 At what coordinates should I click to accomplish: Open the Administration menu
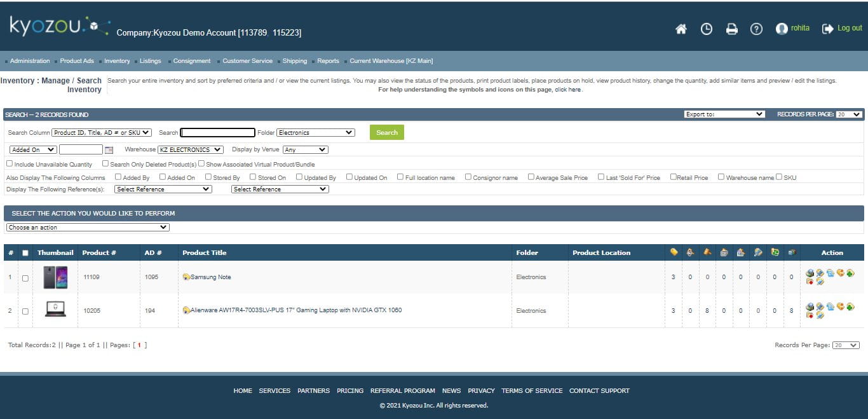pos(30,61)
